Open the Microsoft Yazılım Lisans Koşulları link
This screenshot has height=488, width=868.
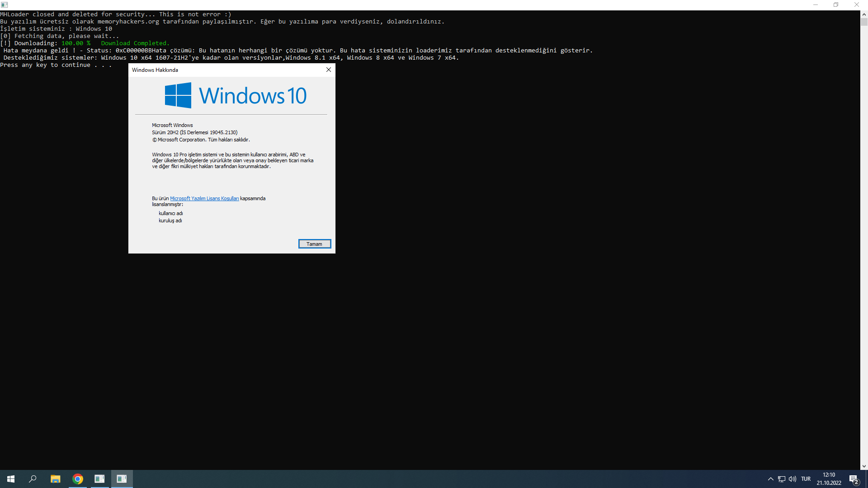[204, 198]
